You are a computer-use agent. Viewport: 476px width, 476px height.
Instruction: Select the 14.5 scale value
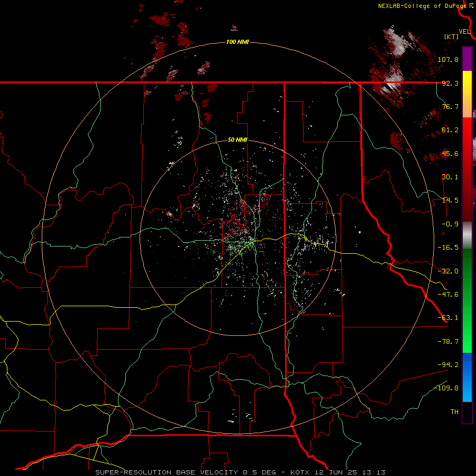coord(450,200)
